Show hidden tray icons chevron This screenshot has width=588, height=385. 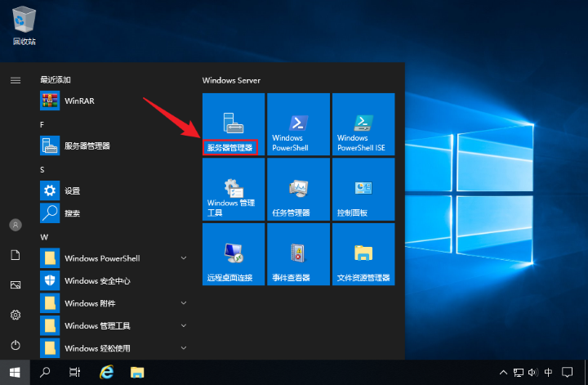pyautogui.click(x=503, y=373)
